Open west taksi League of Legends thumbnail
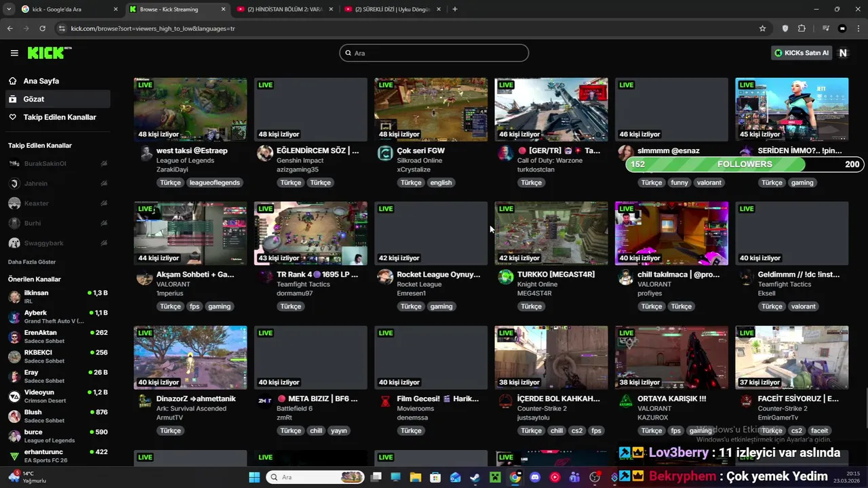Screen dimensions: 868x488 point(190,109)
